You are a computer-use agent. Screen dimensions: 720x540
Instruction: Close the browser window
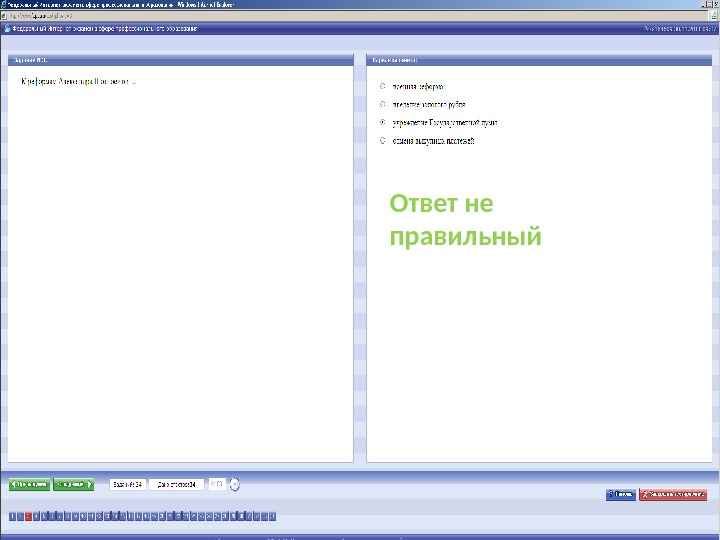[x=715, y=4]
